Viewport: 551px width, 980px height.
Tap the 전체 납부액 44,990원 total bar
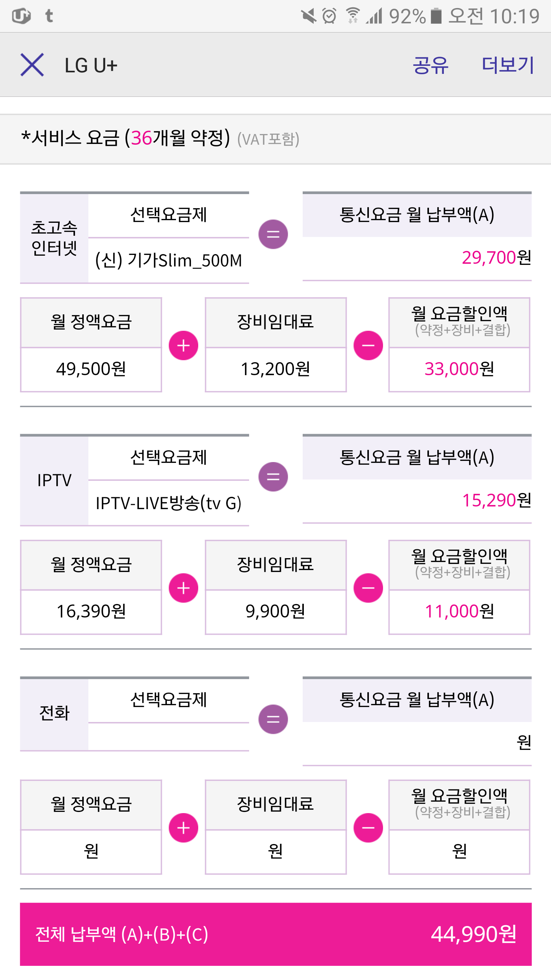(x=275, y=934)
